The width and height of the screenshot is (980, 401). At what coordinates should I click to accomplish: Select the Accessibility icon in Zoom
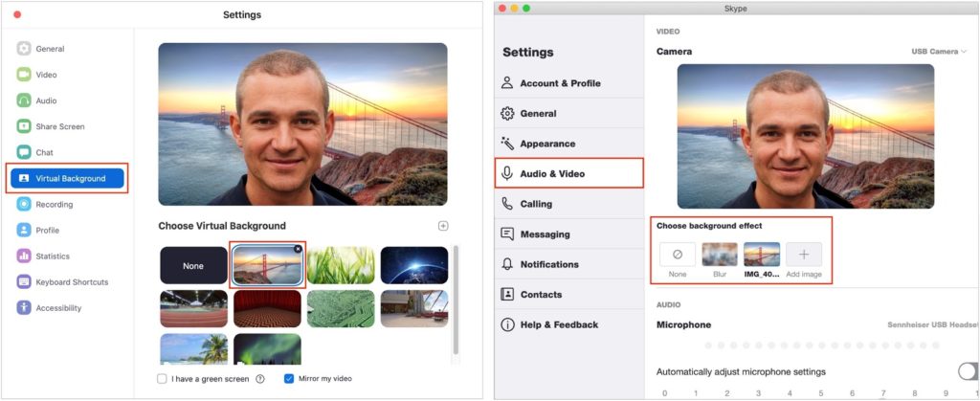coord(24,308)
